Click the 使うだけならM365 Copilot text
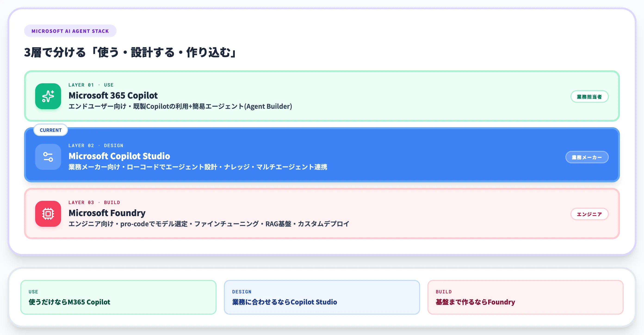644x335 pixels. click(x=69, y=302)
